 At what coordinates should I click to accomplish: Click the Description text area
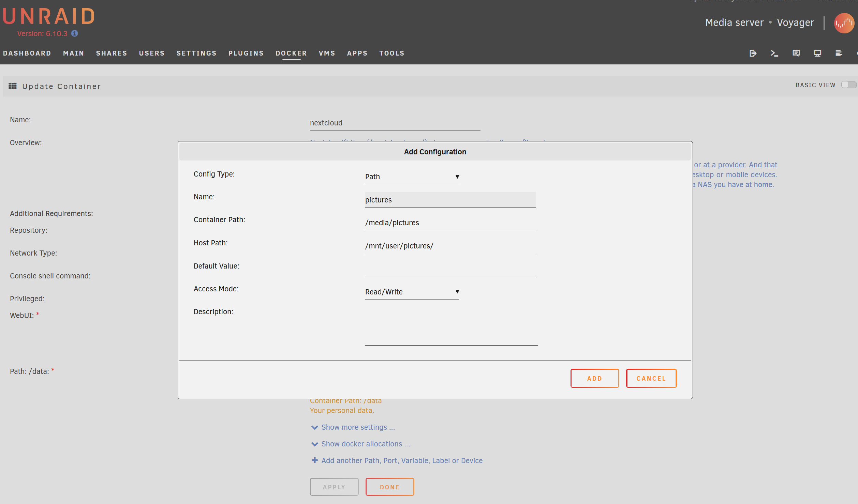(x=451, y=326)
